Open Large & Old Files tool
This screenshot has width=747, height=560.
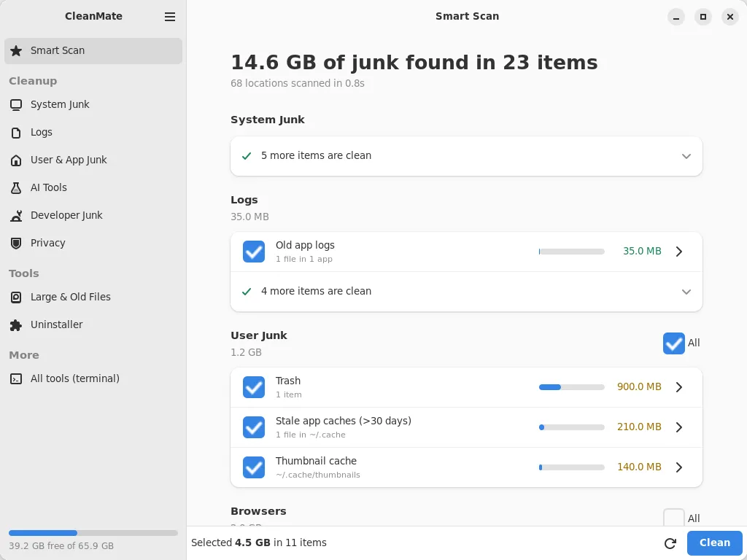click(93, 297)
